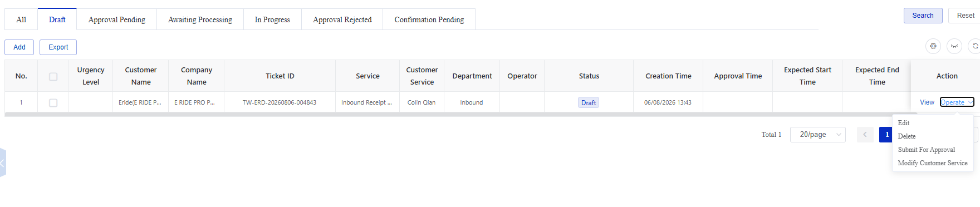Click the Urgency Level column header
This screenshot has width=980, height=207.
(x=91, y=76)
